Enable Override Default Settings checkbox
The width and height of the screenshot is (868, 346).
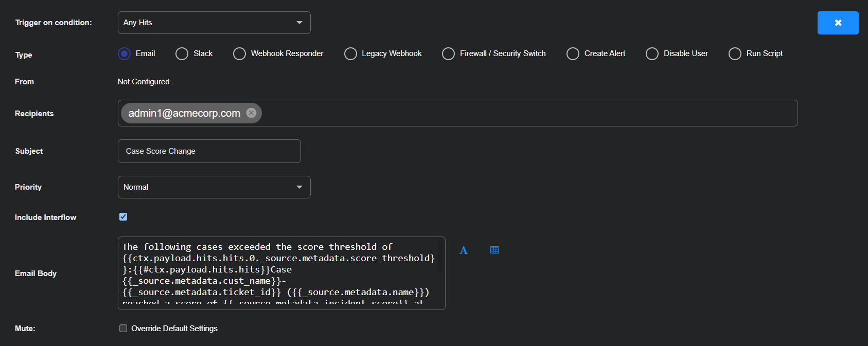click(123, 329)
